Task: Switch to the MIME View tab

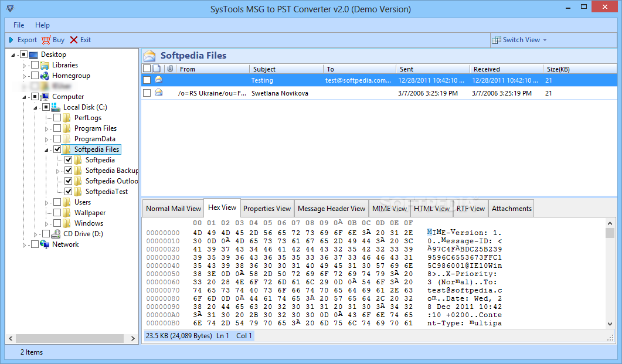Action: point(389,209)
